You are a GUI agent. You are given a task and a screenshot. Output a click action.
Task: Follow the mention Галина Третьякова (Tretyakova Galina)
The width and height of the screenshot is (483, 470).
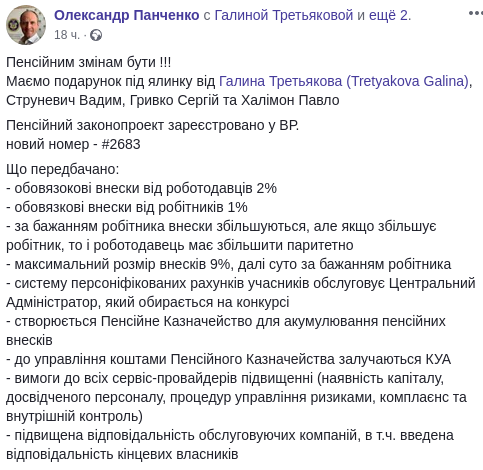(344, 81)
